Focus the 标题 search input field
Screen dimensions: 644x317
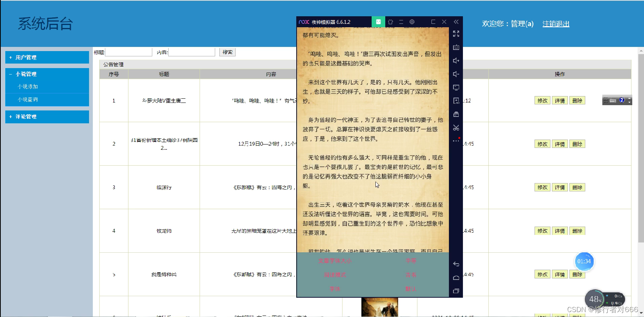point(128,52)
